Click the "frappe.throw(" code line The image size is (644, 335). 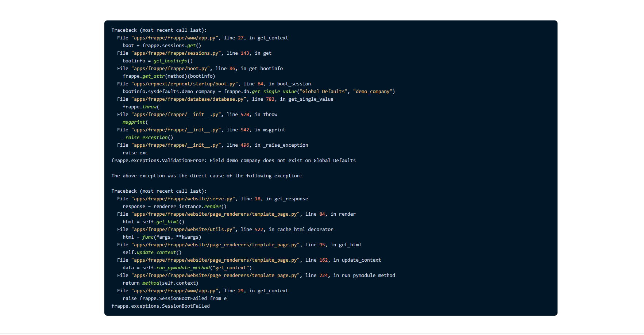[141, 107]
